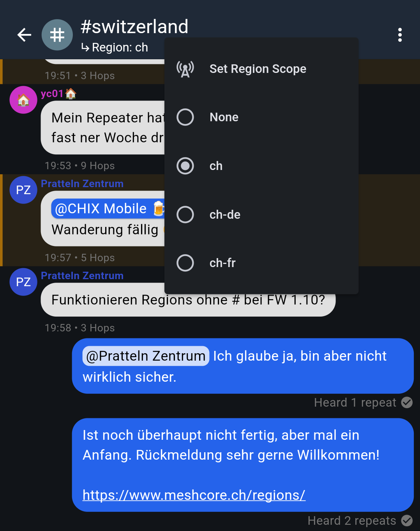Open the meshcore.ch/regions link
The height and width of the screenshot is (531, 420).
194,495
